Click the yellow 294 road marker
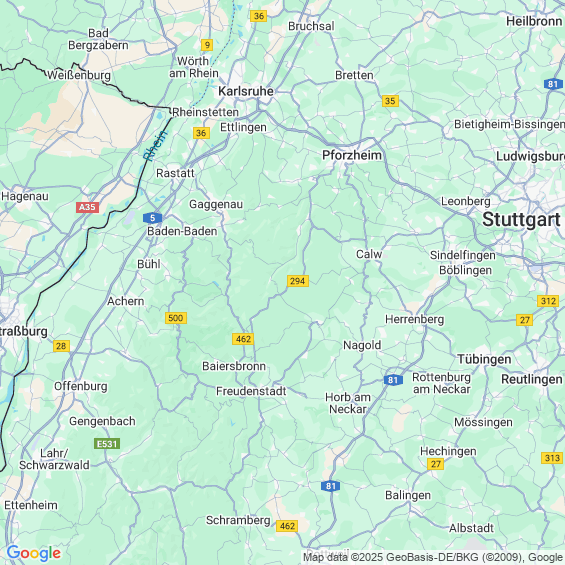Viewport: 565px width, 565px height. (x=298, y=281)
